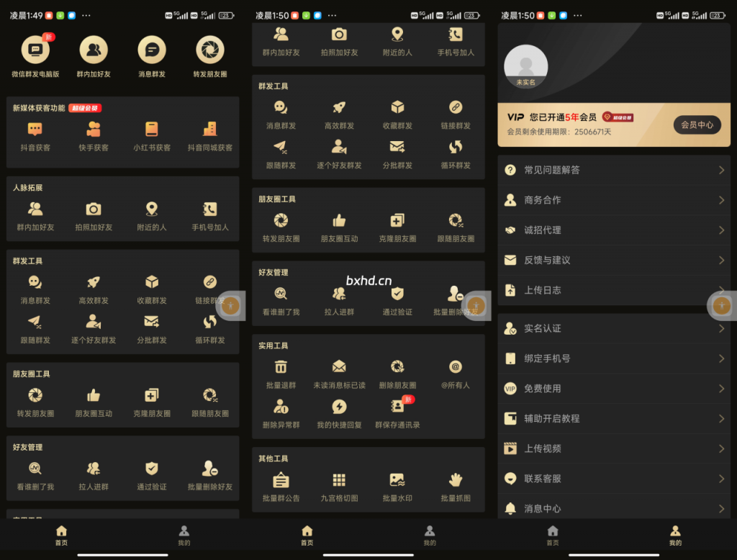737x560 pixels.
Task: Expand 常见问题解答 row chevron
Action: pyautogui.click(x=721, y=170)
